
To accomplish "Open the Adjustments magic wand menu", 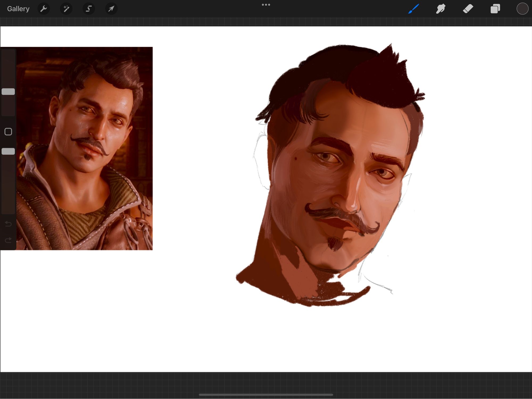I will click(66, 9).
